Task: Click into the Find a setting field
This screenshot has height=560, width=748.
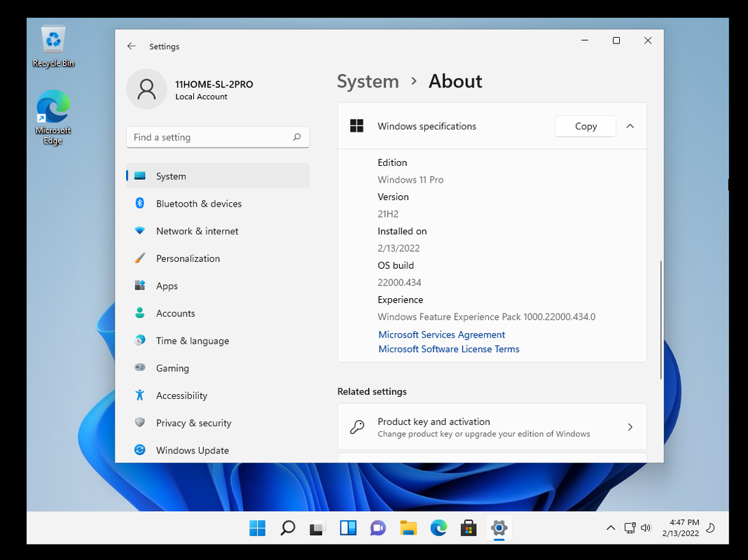Action: (x=218, y=137)
